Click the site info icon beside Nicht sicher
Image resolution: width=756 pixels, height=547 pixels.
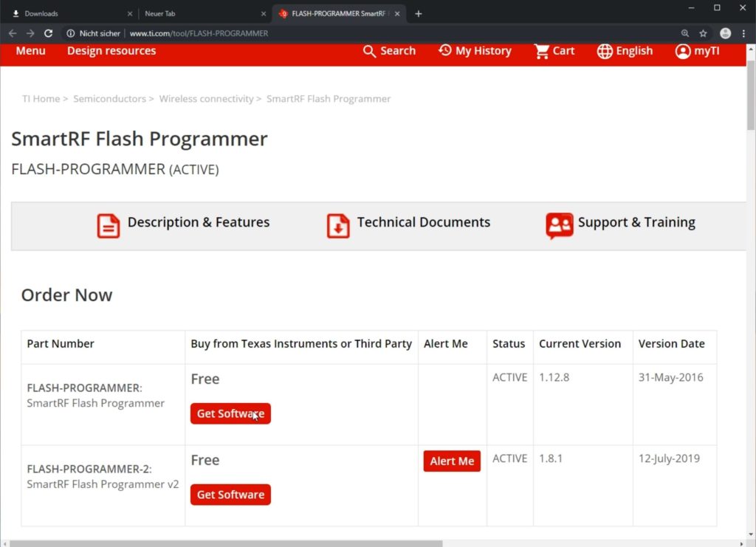[x=70, y=33]
